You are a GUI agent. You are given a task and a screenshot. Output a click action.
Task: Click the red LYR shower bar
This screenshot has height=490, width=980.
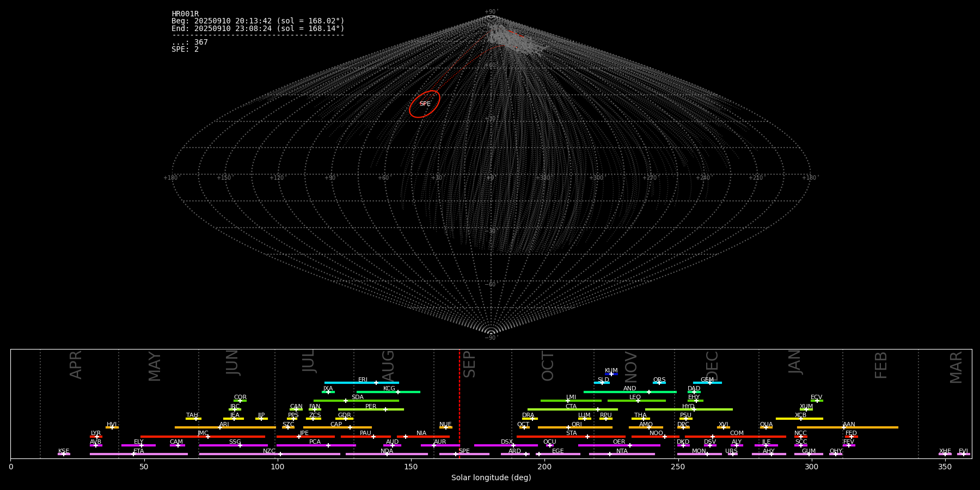[96, 436]
